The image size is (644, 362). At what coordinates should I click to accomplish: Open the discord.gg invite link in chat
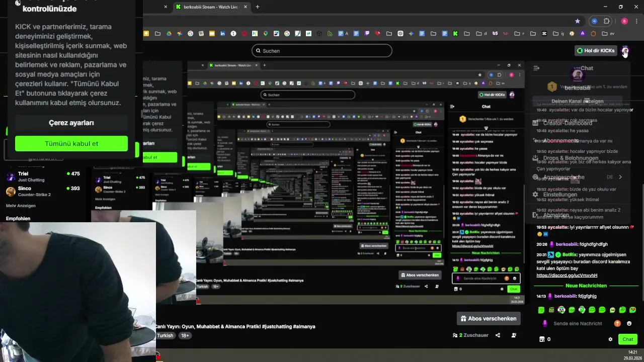[567, 276]
